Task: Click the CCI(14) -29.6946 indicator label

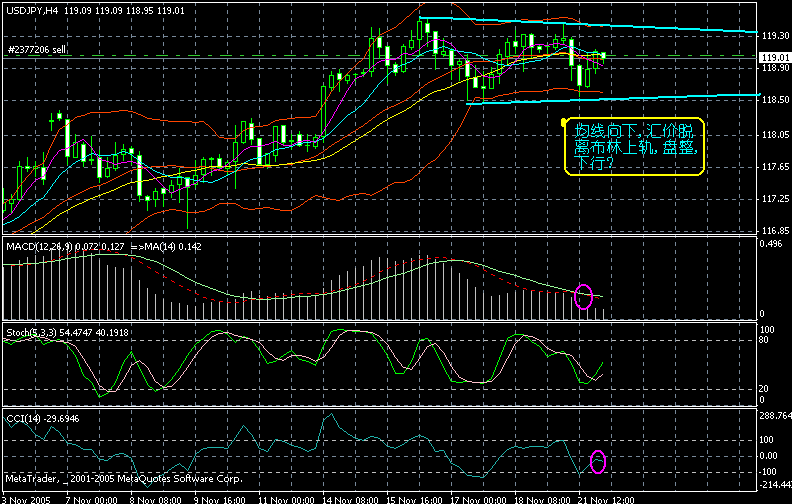Action: tap(42, 419)
